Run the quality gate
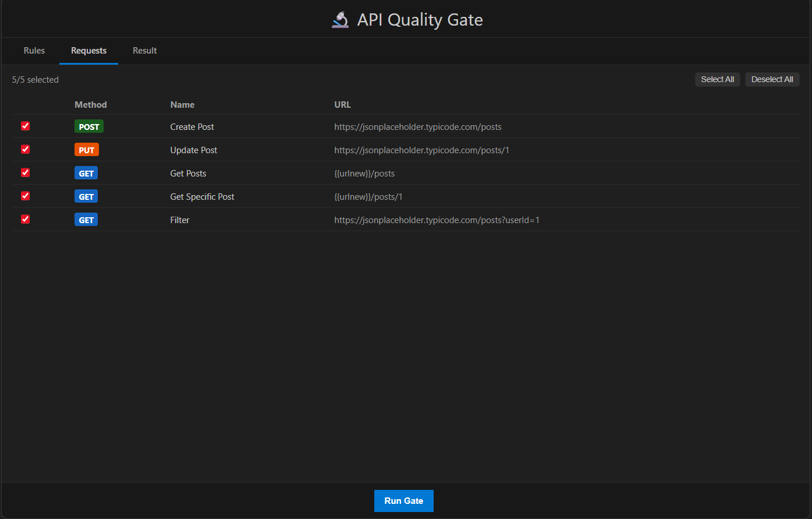Viewport: 812px width, 519px height. point(404,501)
